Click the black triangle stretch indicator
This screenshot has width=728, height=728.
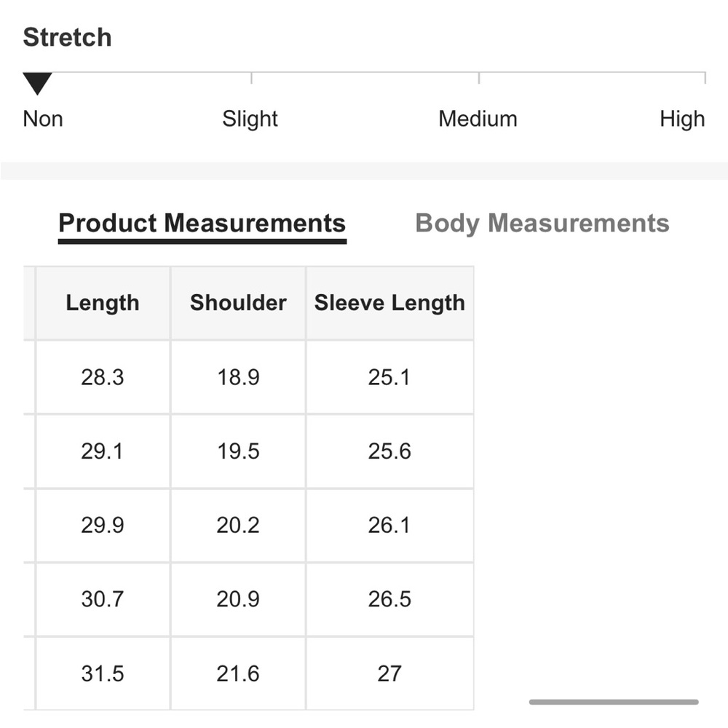coord(36,83)
